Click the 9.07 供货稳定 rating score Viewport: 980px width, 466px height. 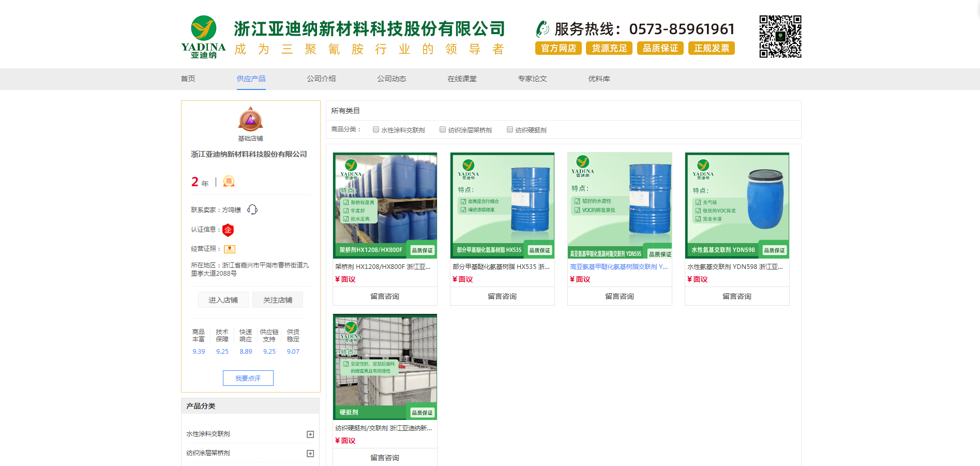click(x=293, y=352)
